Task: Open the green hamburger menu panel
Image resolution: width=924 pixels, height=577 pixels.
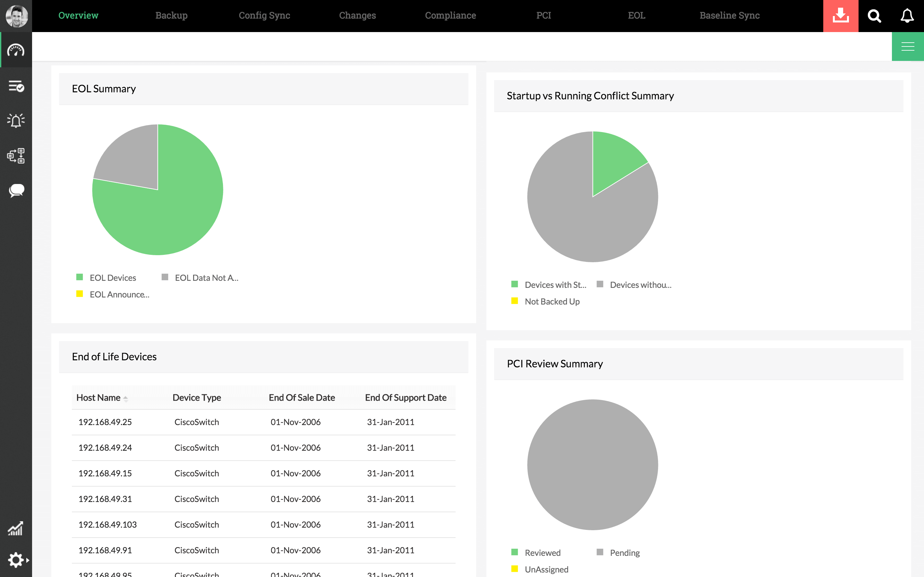Action: [908, 46]
